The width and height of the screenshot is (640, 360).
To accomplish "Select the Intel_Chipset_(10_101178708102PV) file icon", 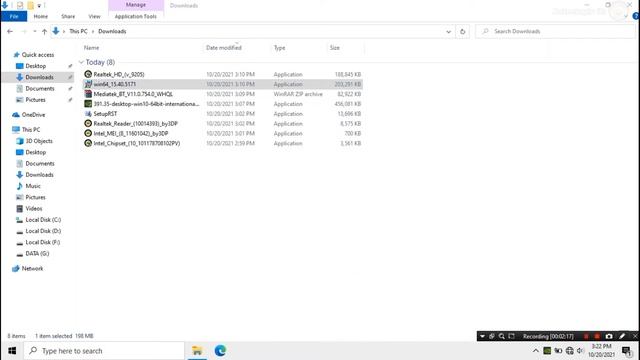I will (88, 143).
